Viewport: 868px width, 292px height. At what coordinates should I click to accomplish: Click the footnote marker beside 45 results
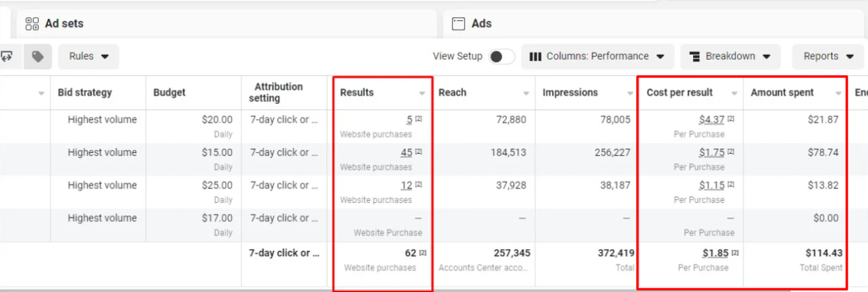coord(419,151)
